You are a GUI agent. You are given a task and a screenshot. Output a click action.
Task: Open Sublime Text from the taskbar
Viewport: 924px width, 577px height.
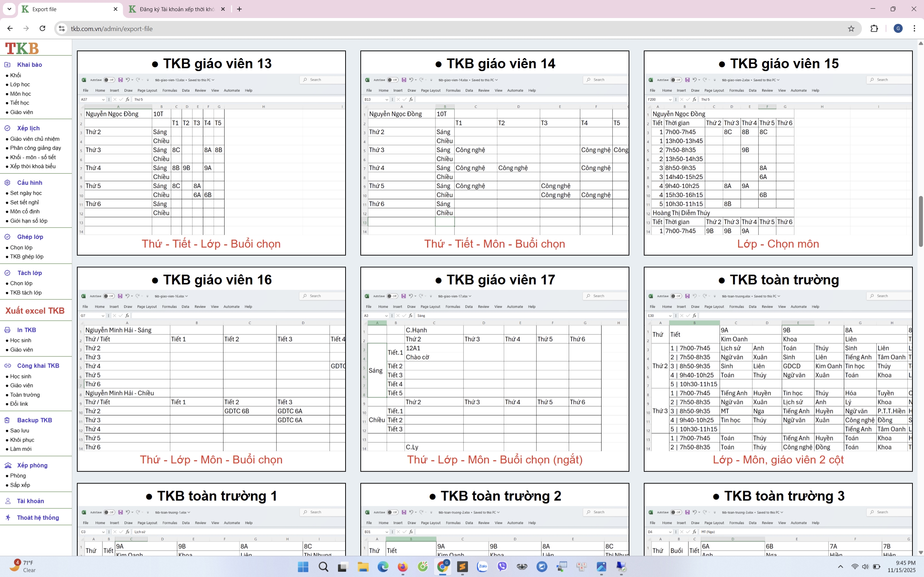463,567
